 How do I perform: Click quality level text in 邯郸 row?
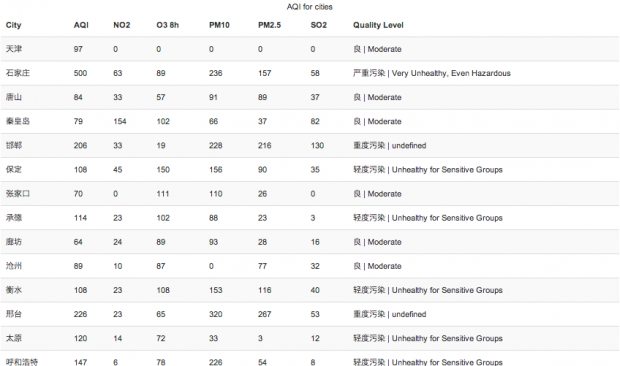[x=389, y=145]
